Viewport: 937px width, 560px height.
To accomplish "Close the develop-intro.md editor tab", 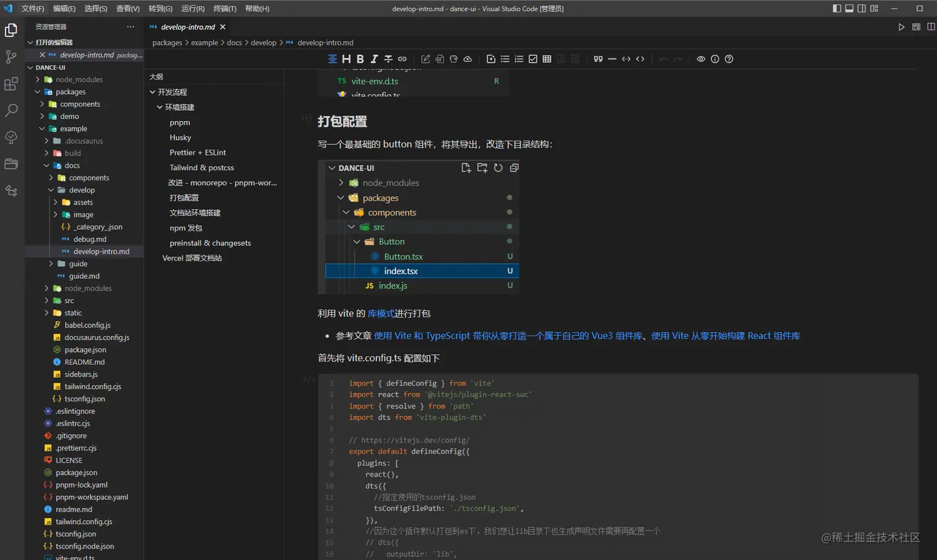I will click(222, 27).
